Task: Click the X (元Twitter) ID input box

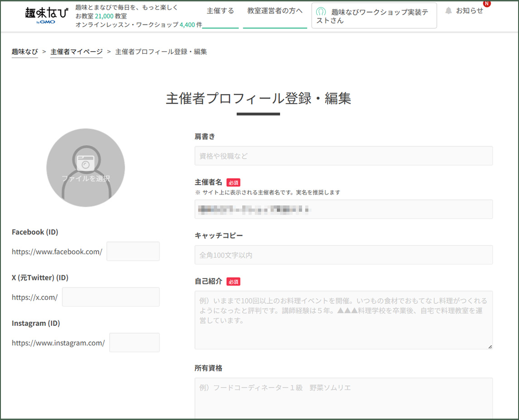Action: [111, 297]
